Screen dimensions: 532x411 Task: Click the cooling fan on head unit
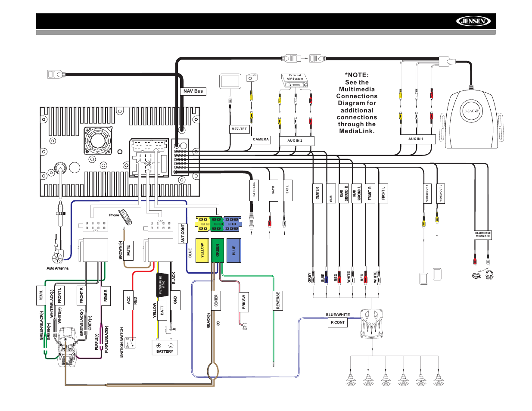point(97,140)
